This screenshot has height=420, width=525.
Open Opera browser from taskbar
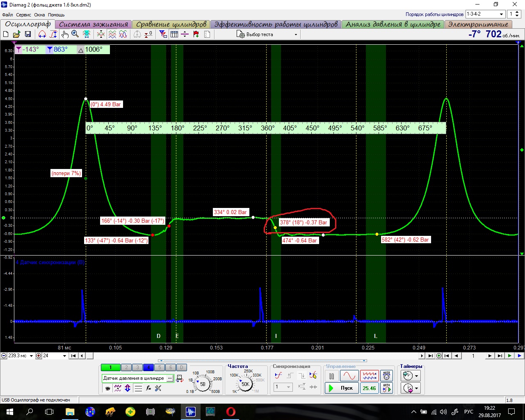pos(231,411)
